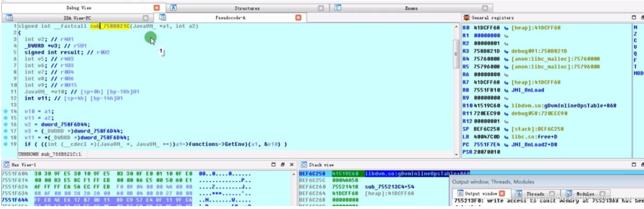644x209 pixels.
Task: Click the Threads tab icon
Action: point(519,194)
